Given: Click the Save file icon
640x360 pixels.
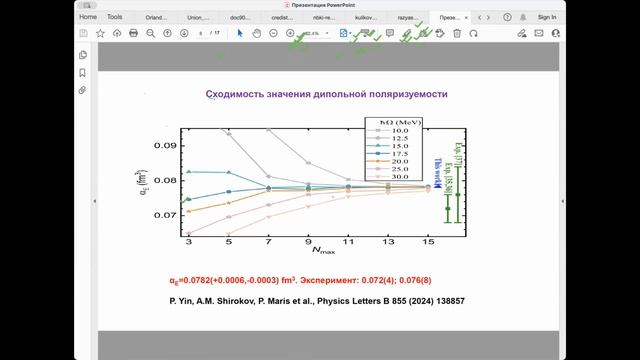Looking at the screenshot, I should (84, 33).
